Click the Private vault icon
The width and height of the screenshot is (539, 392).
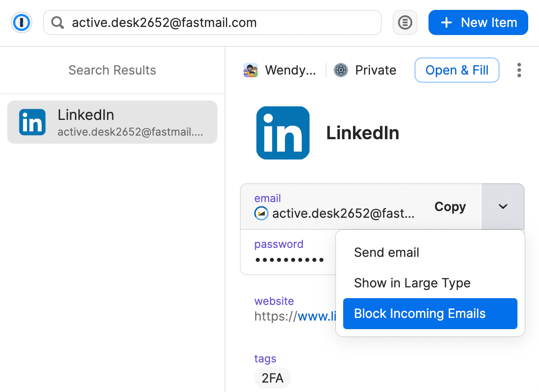click(341, 70)
